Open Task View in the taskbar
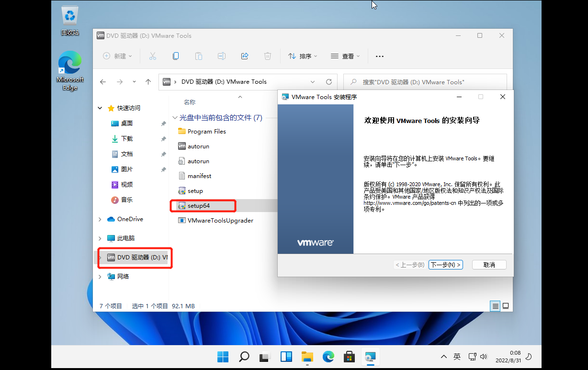The width and height of the screenshot is (588, 370). point(265,357)
